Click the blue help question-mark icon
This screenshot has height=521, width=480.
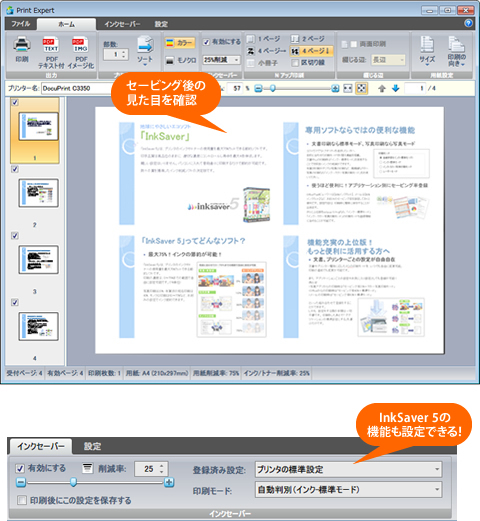pos(468,23)
